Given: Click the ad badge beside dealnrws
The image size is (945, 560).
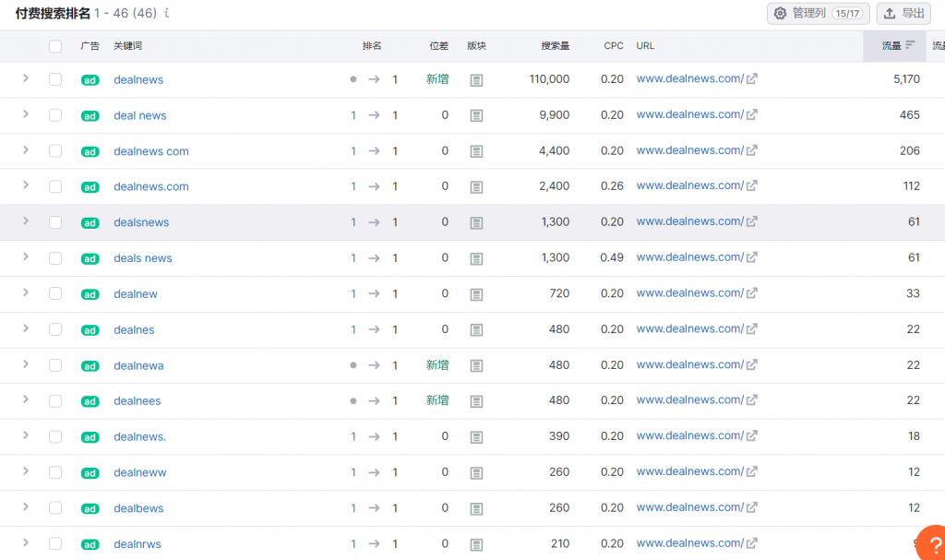Looking at the screenshot, I should [x=90, y=544].
